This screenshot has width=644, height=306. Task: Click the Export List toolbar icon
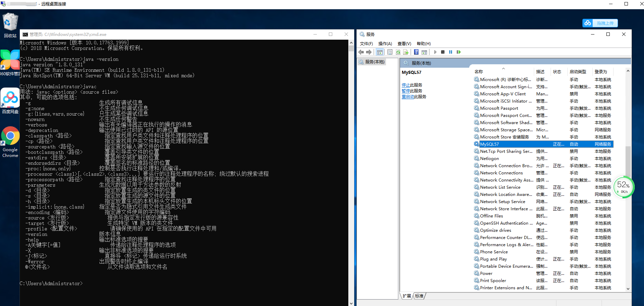[406, 52]
